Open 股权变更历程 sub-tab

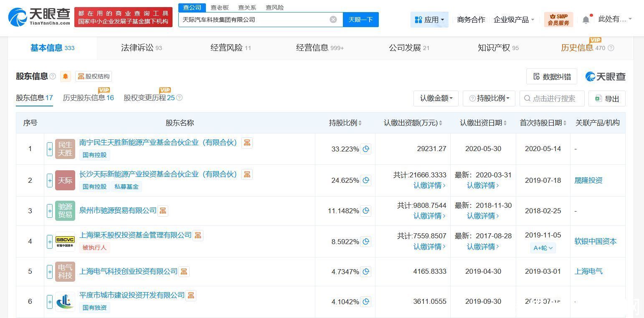pyautogui.click(x=149, y=98)
